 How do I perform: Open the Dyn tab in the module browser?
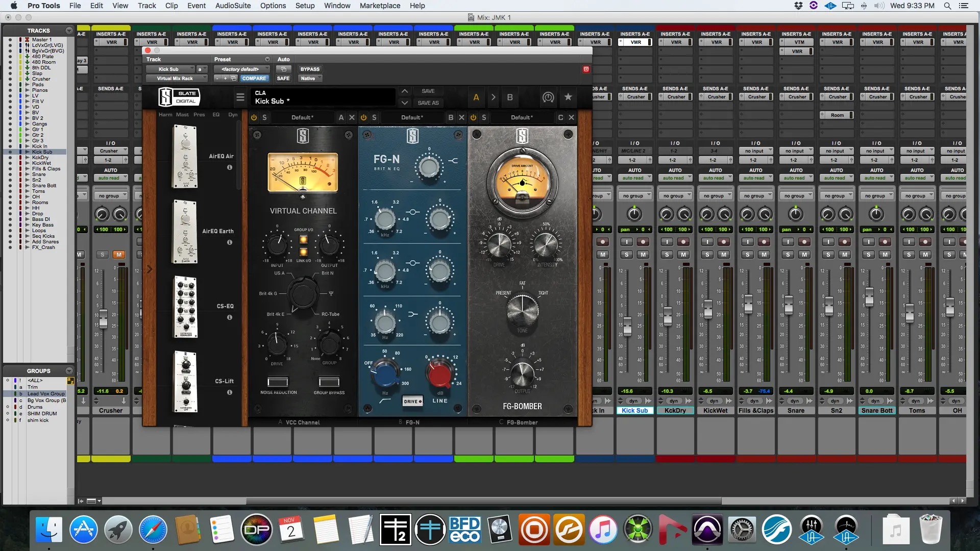coord(233,115)
